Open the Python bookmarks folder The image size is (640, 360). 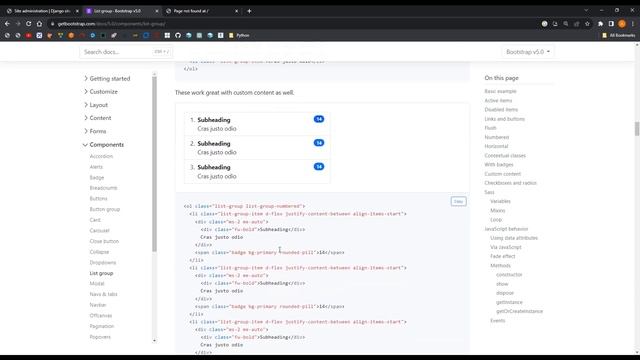[239, 36]
